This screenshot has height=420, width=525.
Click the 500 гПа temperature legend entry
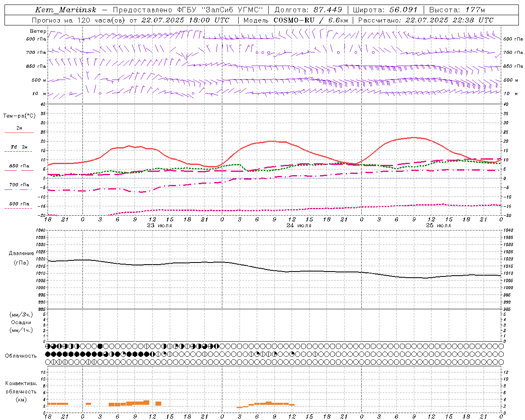click(19, 204)
